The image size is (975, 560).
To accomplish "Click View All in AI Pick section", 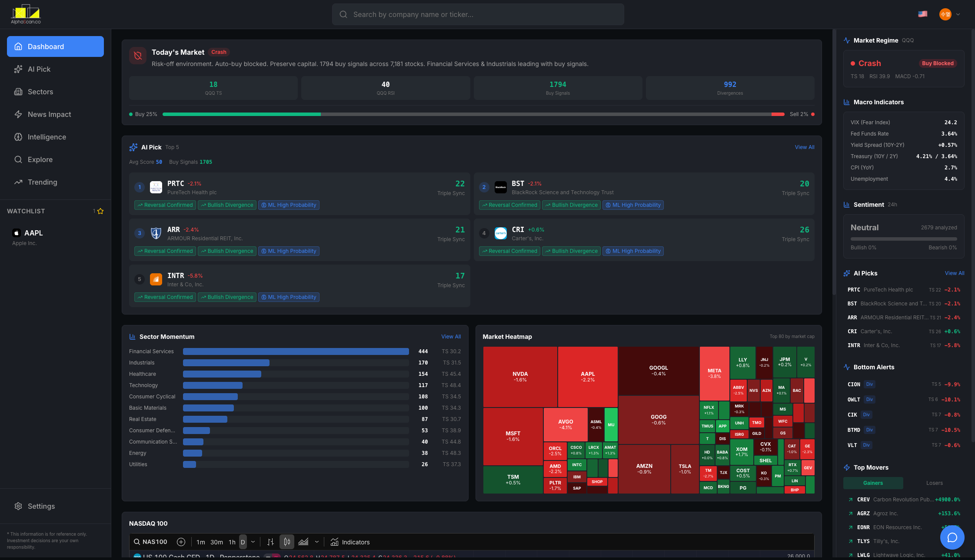I will point(805,147).
